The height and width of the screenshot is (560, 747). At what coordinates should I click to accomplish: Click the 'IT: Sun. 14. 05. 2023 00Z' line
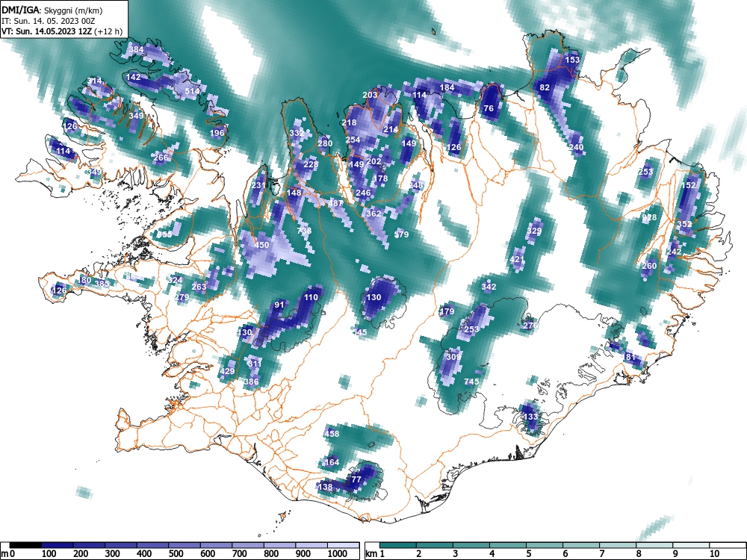48,21
